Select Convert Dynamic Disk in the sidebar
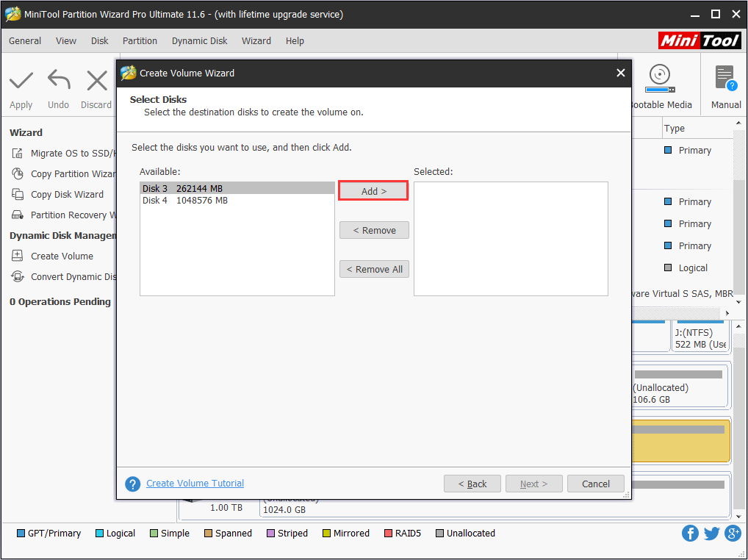Viewport: 748px width, 560px height. (x=68, y=276)
